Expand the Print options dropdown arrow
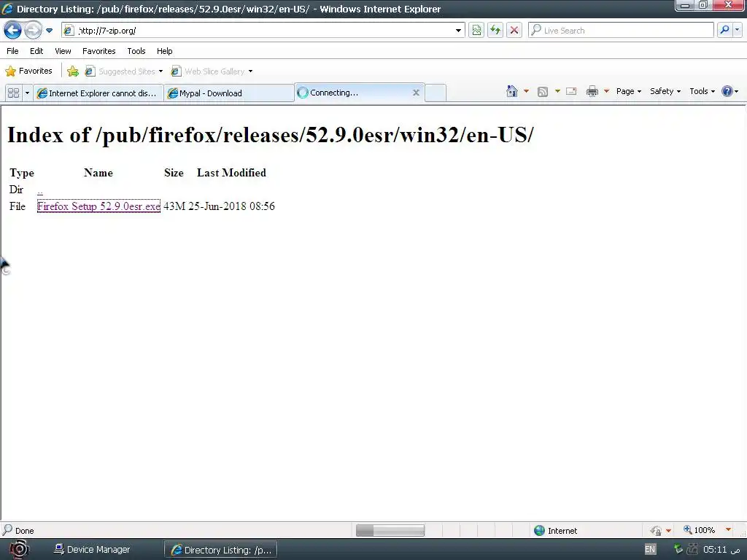The width and height of the screenshot is (747, 560). (x=606, y=91)
